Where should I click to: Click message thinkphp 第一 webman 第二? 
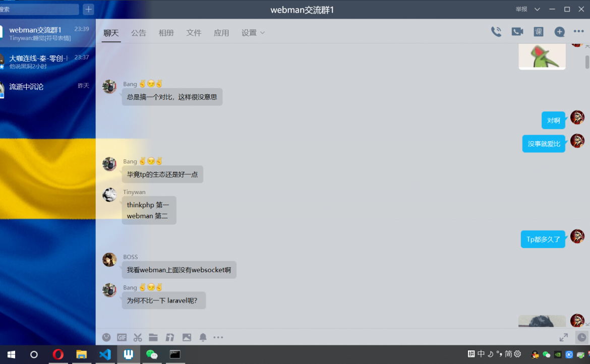point(149,210)
